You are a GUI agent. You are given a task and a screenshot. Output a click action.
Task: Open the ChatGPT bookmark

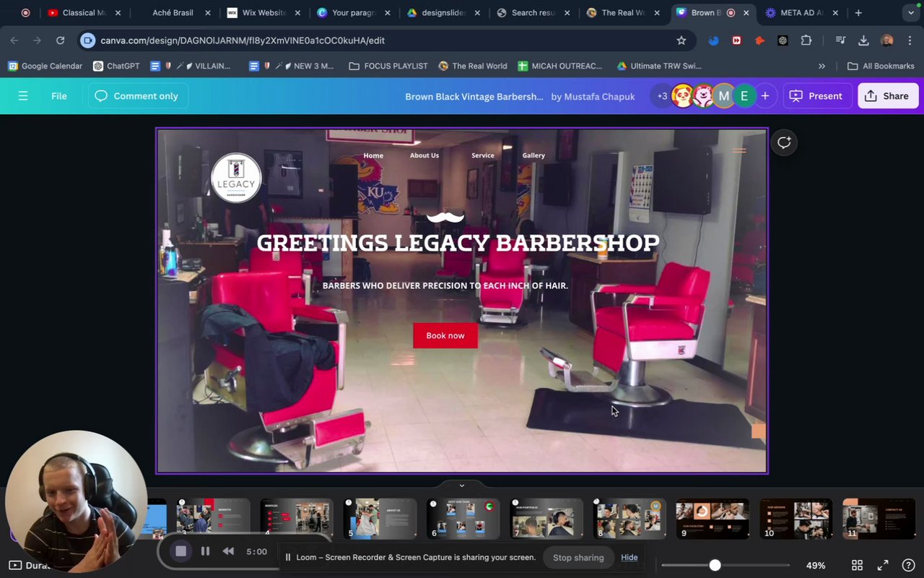tap(116, 66)
